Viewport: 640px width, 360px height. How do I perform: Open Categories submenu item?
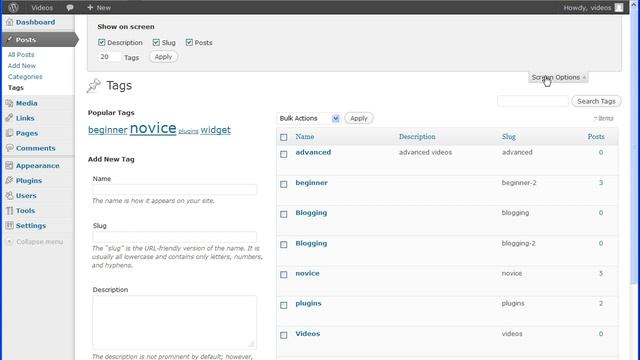pos(25,76)
